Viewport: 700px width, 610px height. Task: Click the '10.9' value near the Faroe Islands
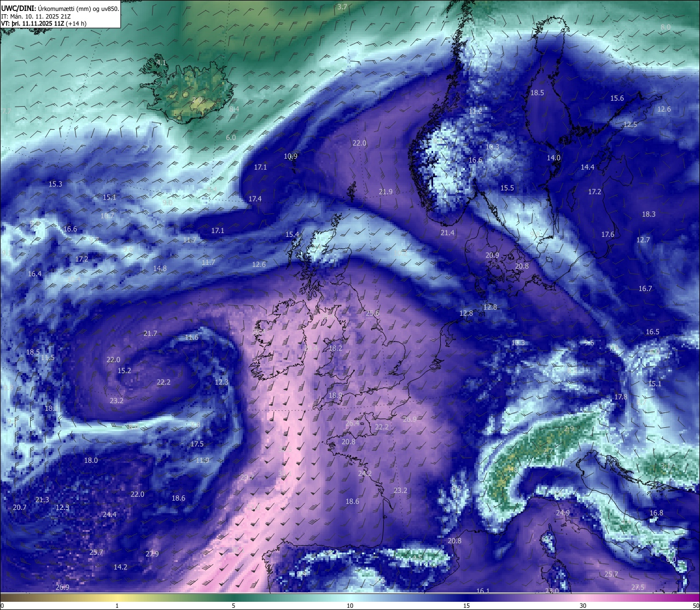pyautogui.click(x=290, y=156)
